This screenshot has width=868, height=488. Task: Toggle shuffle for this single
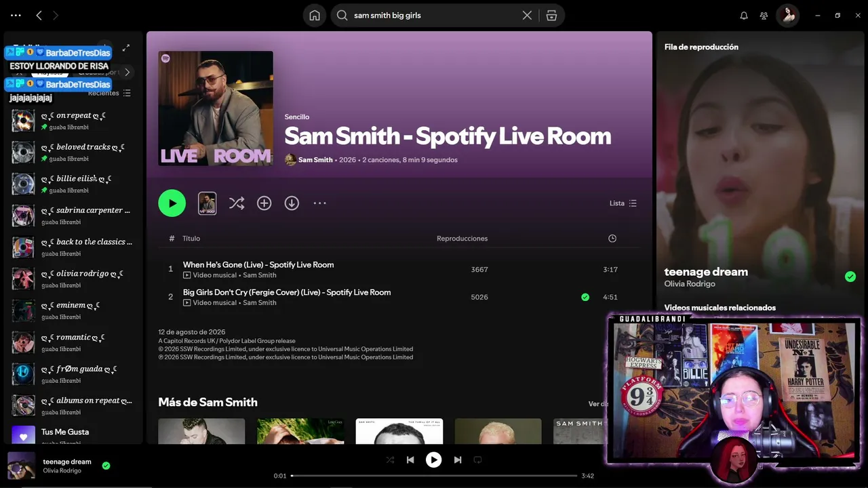(x=237, y=203)
